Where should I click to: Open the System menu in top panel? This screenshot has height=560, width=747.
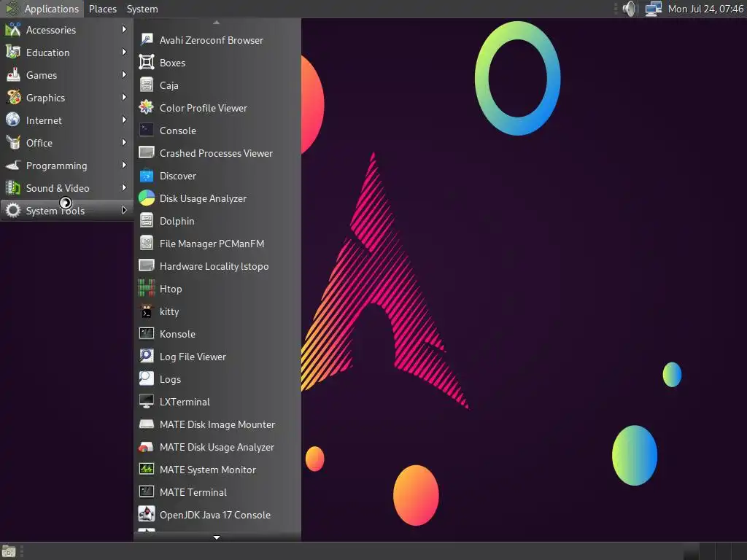click(x=142, y=9)
